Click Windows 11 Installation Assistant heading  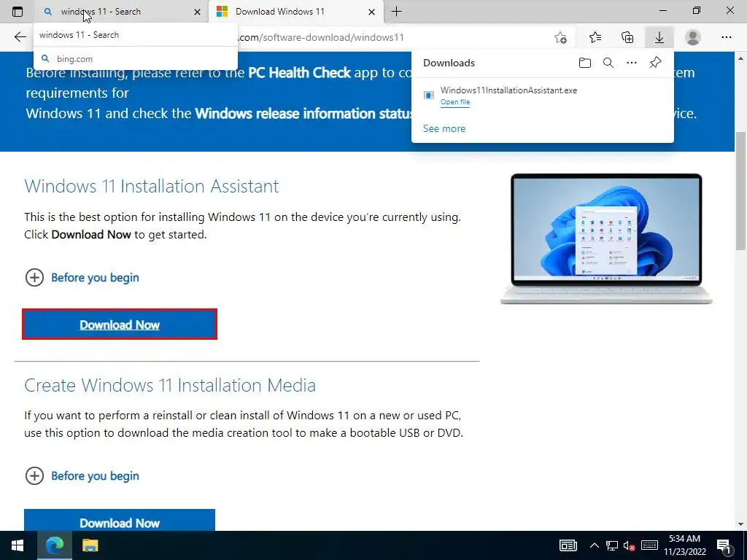(152, 186)
